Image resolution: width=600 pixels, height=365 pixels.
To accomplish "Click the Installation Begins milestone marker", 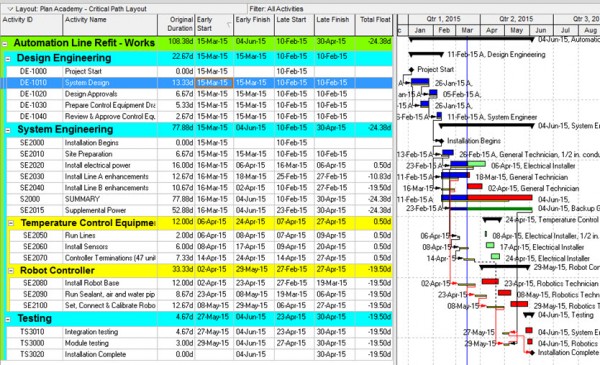I will 440,141.
